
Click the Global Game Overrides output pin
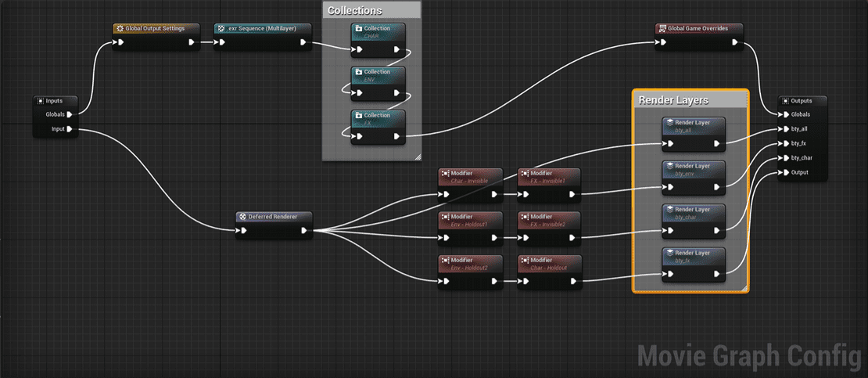(x=734, y=42)
